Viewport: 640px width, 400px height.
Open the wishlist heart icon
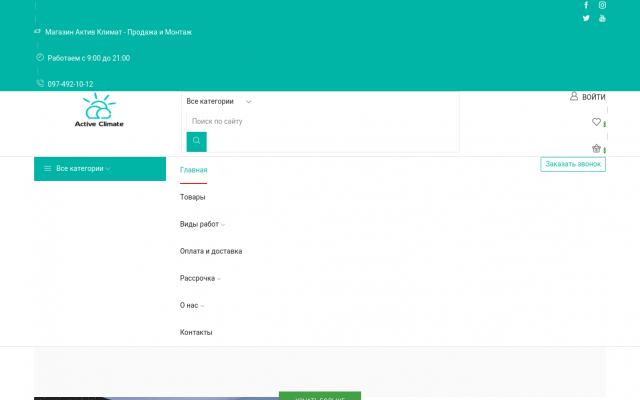596,122
